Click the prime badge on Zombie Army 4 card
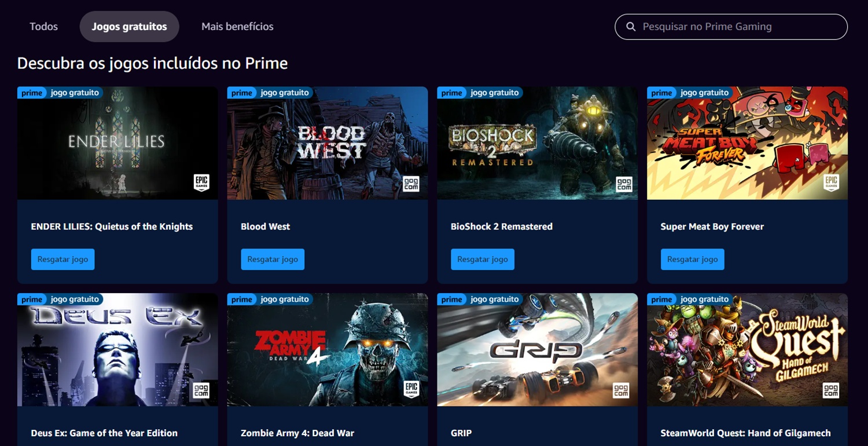Viewport: 868px width, 446px height. [242, 299]
